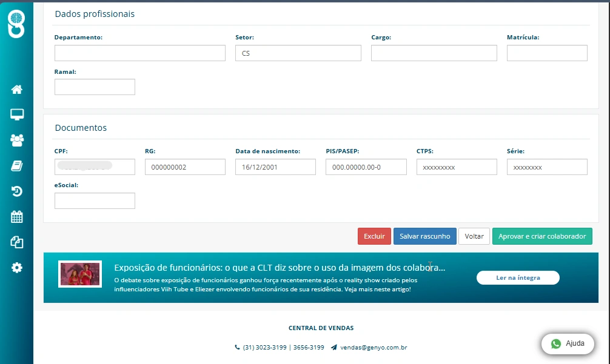Open the WhatsApp Ajuda chat button
This screenshot has width=610, height=364.
coord(568,344)
